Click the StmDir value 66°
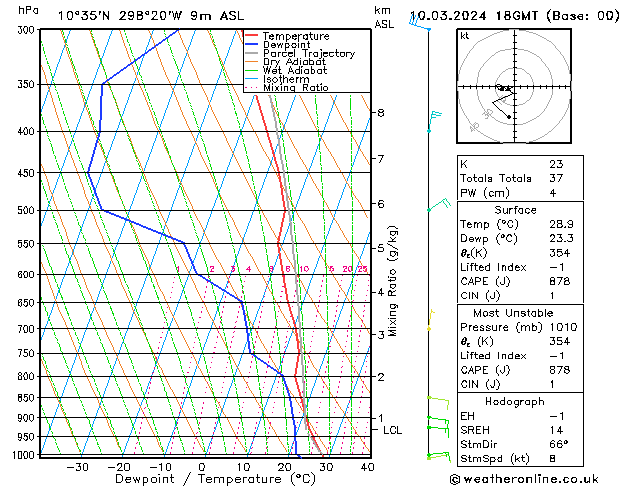629x486 pixels. [558, 444]
